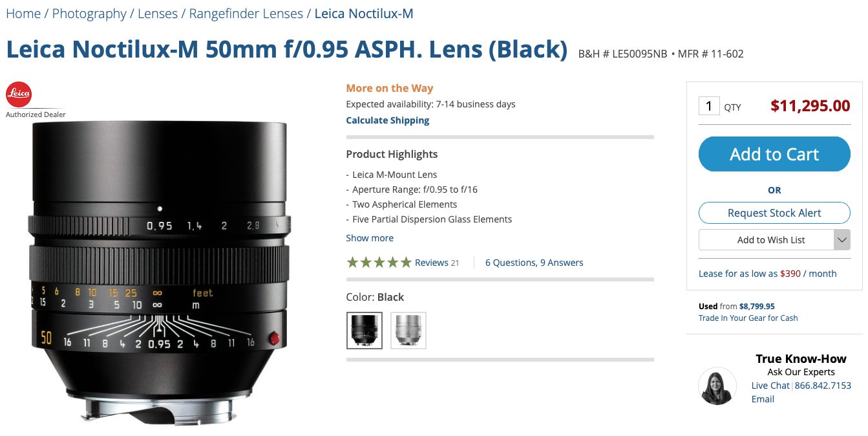View 6 Questions, 9 Answers

534,263
